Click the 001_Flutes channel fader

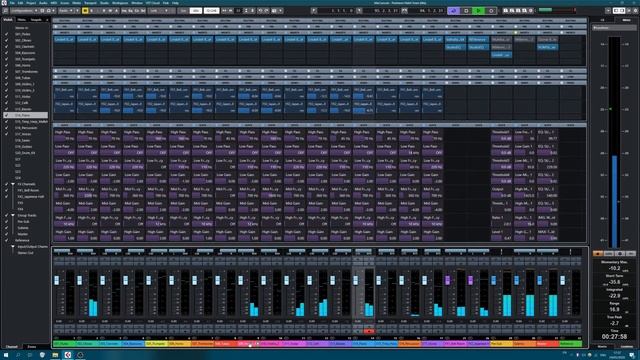[x=56, y=280]
